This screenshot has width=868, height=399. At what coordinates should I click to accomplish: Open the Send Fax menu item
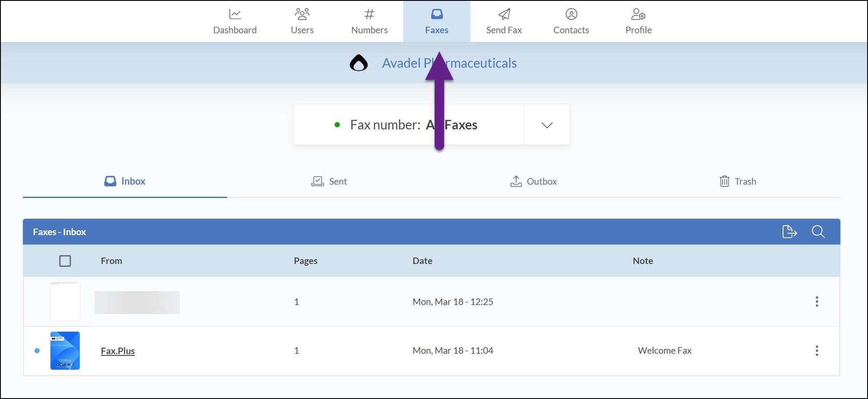pos(504,21)
